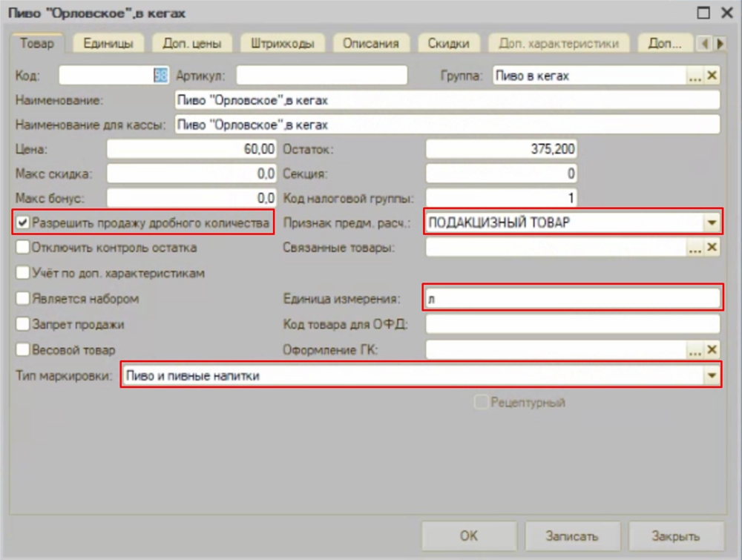742x560 pixels.
Task: Go to the Доп. цены tab
Action: 191,44
